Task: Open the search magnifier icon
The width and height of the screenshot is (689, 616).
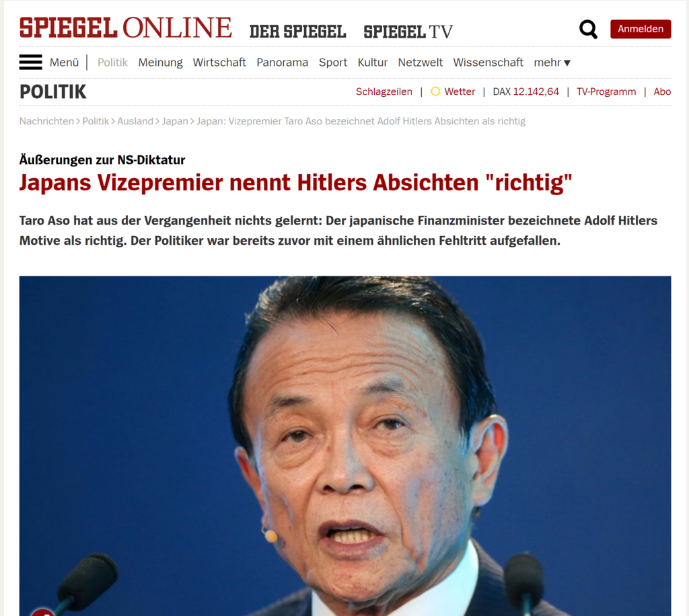Action: point(588,30)
